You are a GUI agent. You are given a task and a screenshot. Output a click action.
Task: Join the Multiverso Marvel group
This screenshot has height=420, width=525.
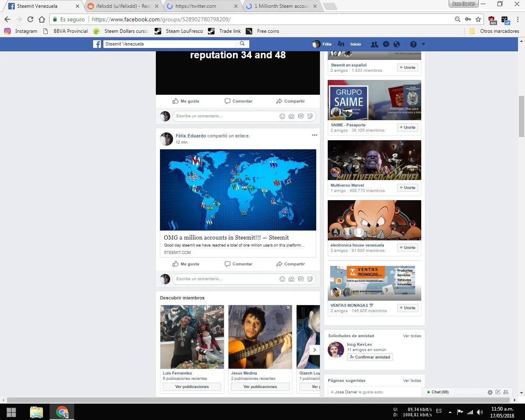point(408,188)
